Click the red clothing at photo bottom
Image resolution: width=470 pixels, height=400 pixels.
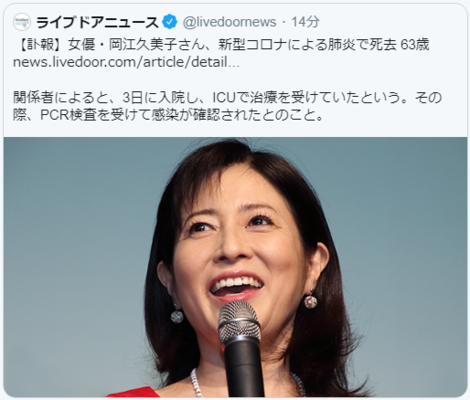(133, 392)
